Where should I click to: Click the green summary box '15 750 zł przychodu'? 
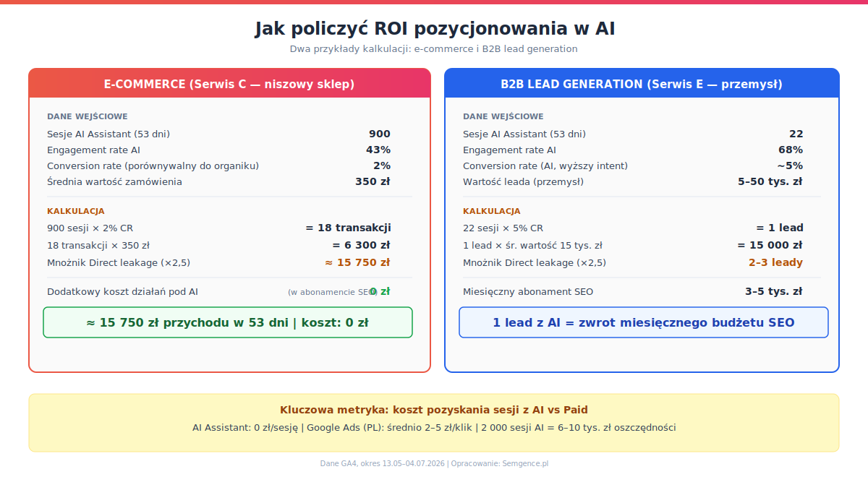click(x=228, y=322)
